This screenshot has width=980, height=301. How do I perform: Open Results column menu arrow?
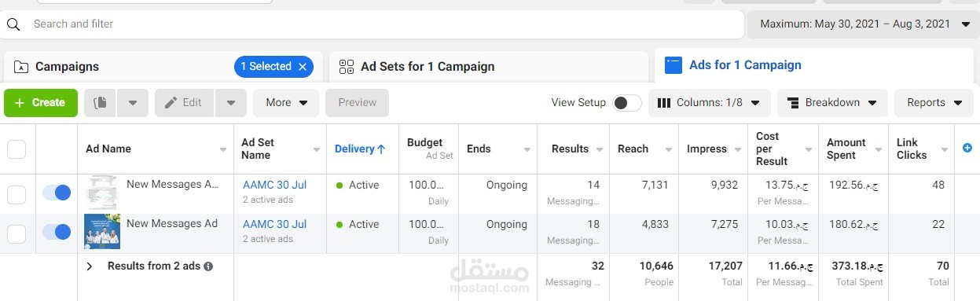(599, 149)
